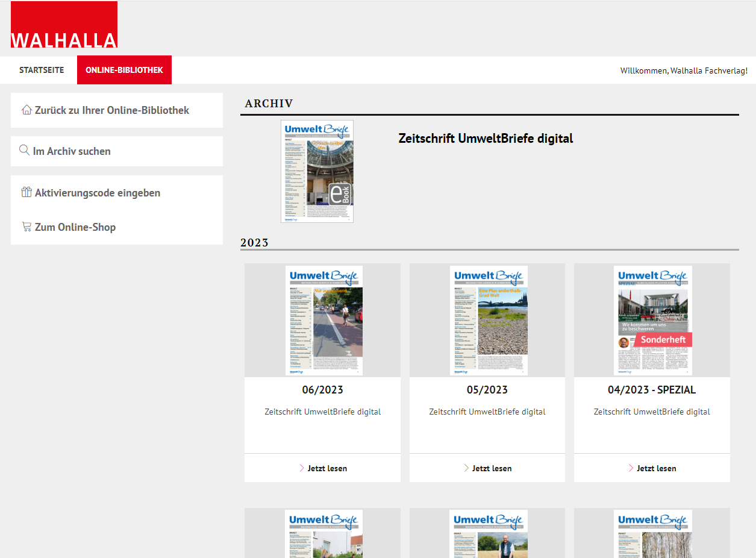Click Zeitschrift UmweltBriefe digital under 04/2023 - SPEZIAL
The height and width of the screenshot is (558, 756).
click(x=652, y=412)
